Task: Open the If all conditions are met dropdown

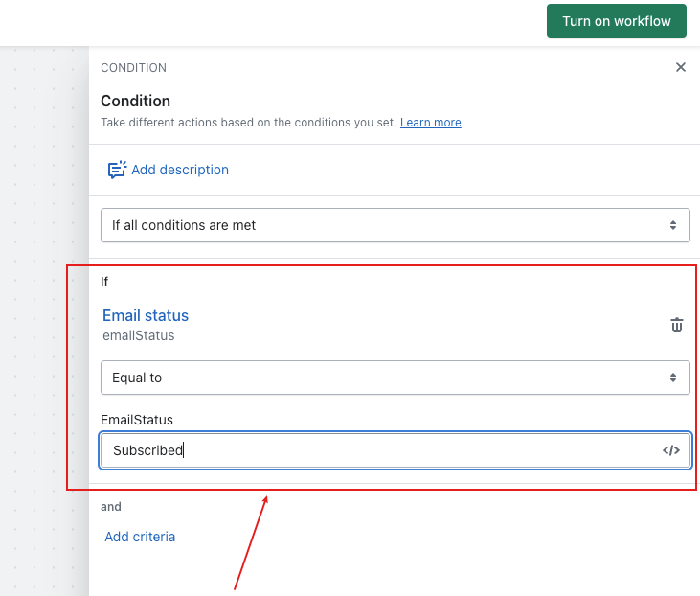Action: 395,225
